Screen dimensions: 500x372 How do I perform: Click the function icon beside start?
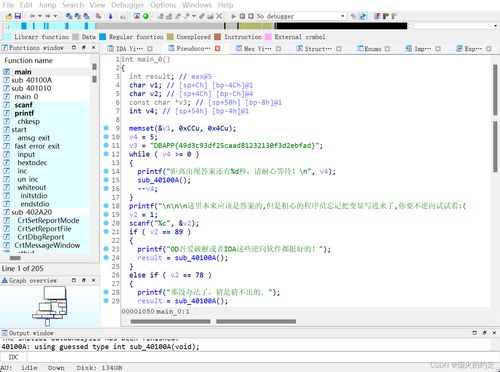pyautogui.click(x=6, y=129)
